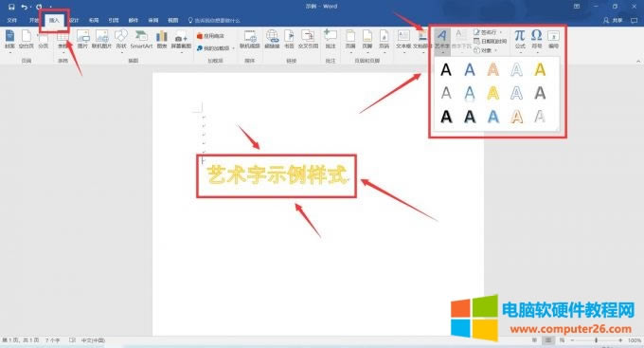This screenshot has height=348, width=644.
Task: Click the Undo arrow icon
Action: pyautogui.click(x=24, y=7)
